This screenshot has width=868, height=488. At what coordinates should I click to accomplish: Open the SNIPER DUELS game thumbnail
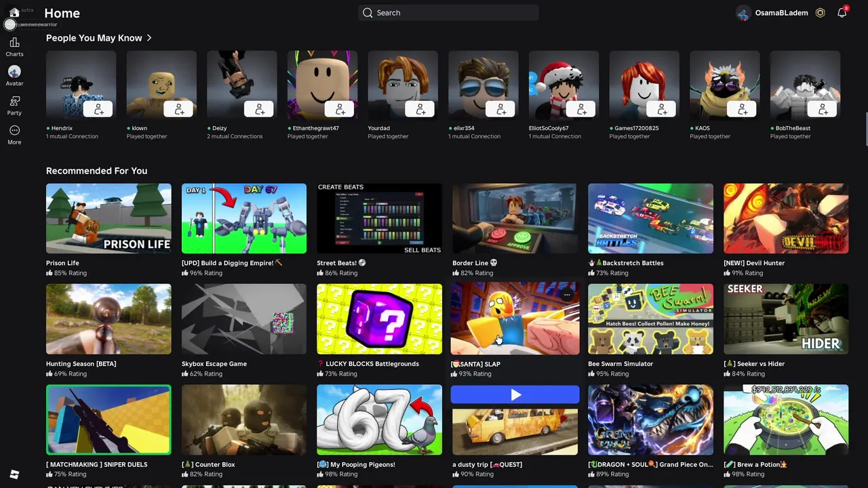(108, 420)
